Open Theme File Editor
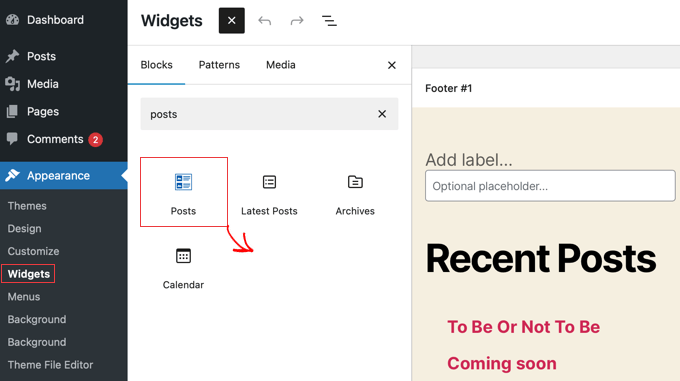Screen dimensions: 680x381 click(x=50, y=365)
